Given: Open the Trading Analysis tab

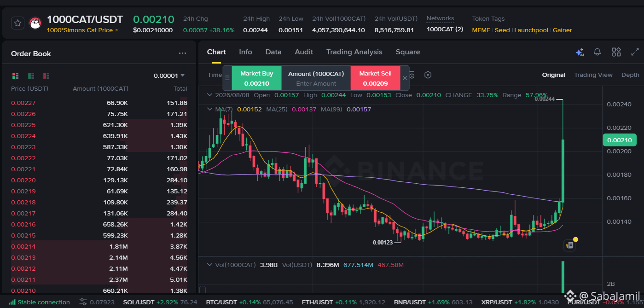Looking at the screenshot, I should click(x=354, y=52).
